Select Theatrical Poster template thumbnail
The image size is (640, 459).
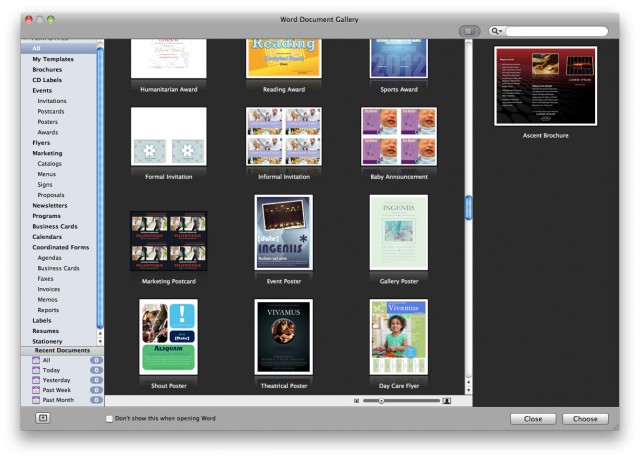(284, 337)
